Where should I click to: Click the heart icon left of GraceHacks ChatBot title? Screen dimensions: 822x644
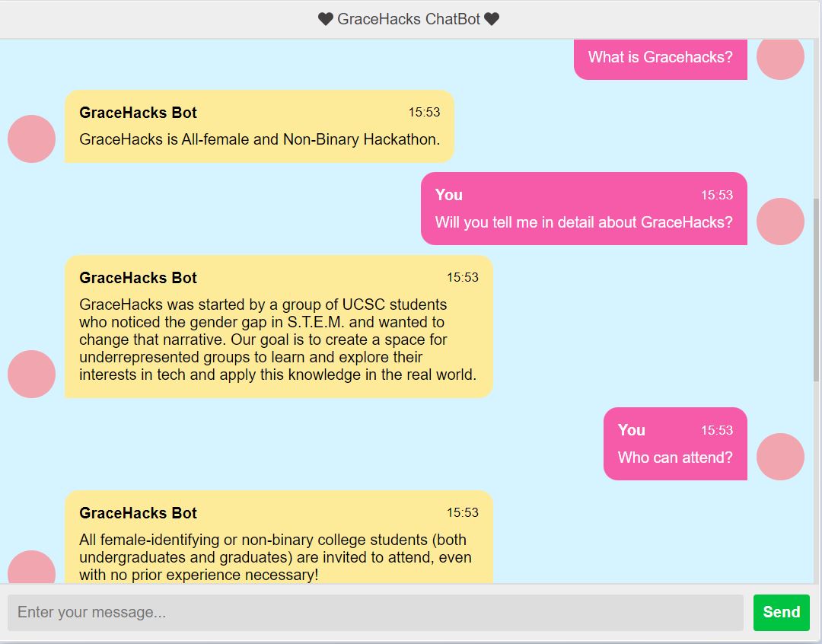(326, 19)
